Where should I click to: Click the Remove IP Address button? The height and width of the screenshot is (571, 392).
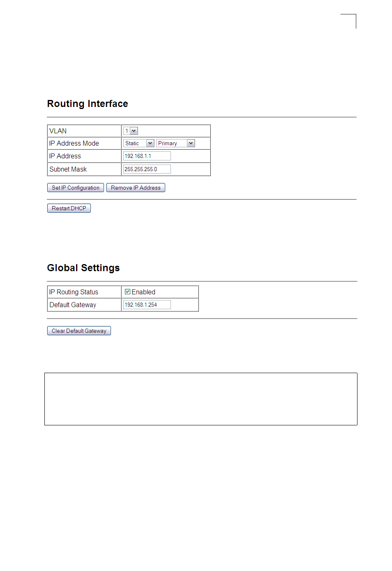pyautogui.click(x=136, y=188)
